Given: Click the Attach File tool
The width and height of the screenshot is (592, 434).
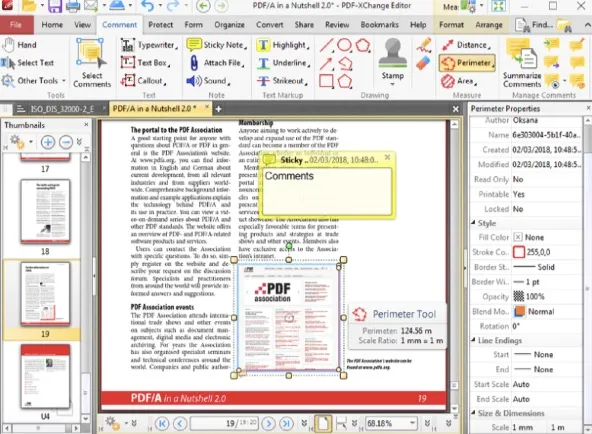Looking at the screenshot, I should click(x=216, y=63).
